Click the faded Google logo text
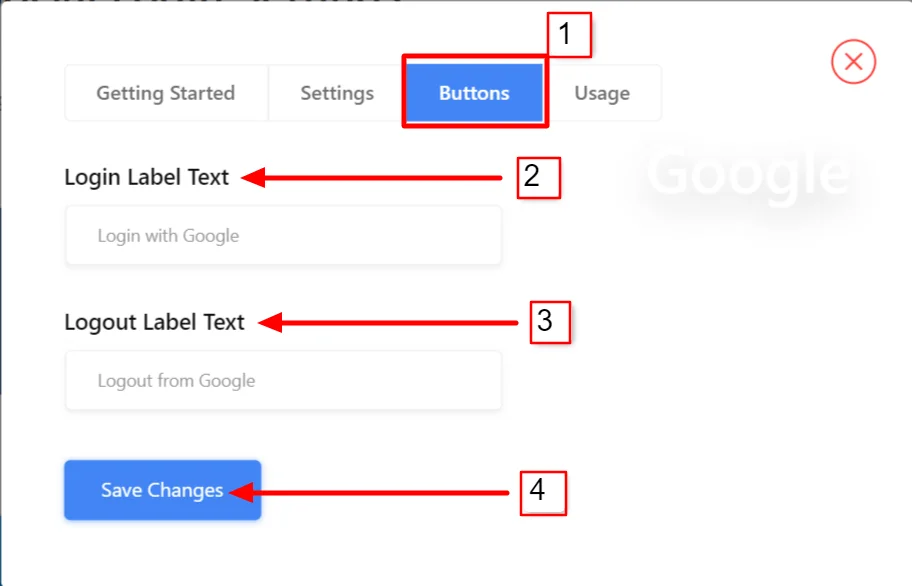 [x=746, y=172]
